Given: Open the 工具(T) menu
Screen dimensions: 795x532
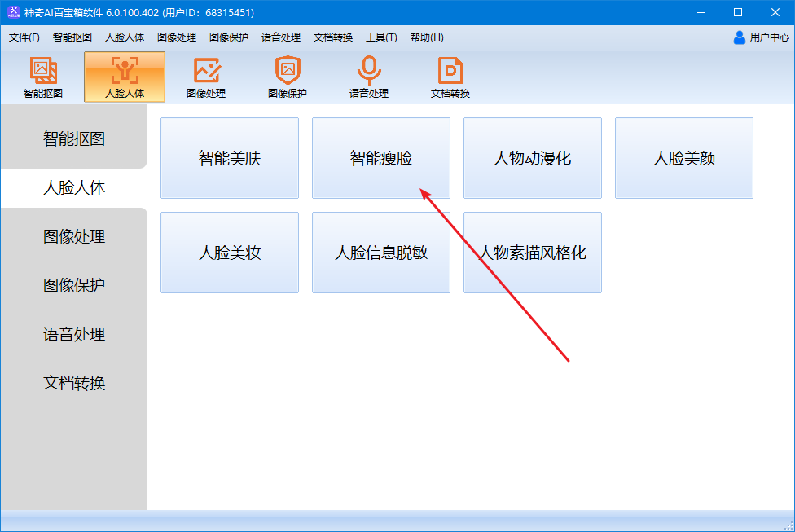Looking at the screenshot, I should point(381,37).
